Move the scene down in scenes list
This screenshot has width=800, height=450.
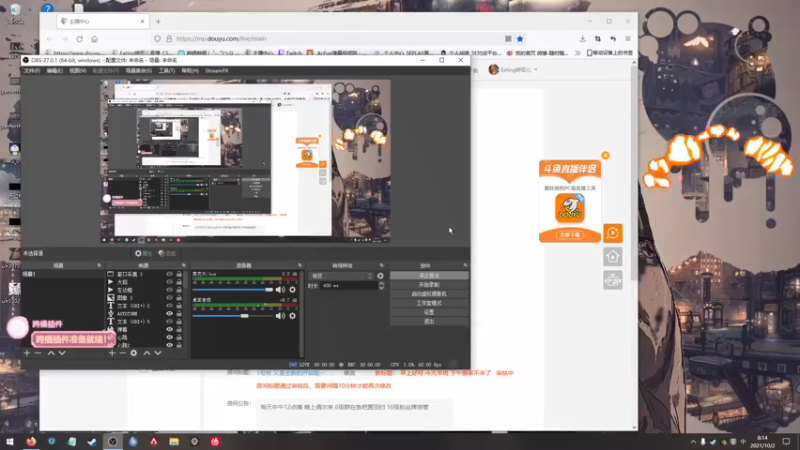pos(62,353)
